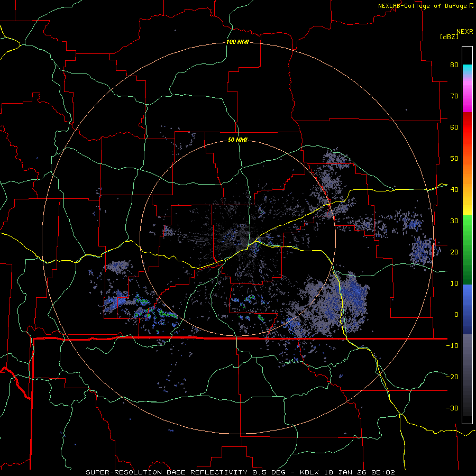Click the 20 dBZ legend value
This screenshot has height=476, width=476.
(454, 252)
